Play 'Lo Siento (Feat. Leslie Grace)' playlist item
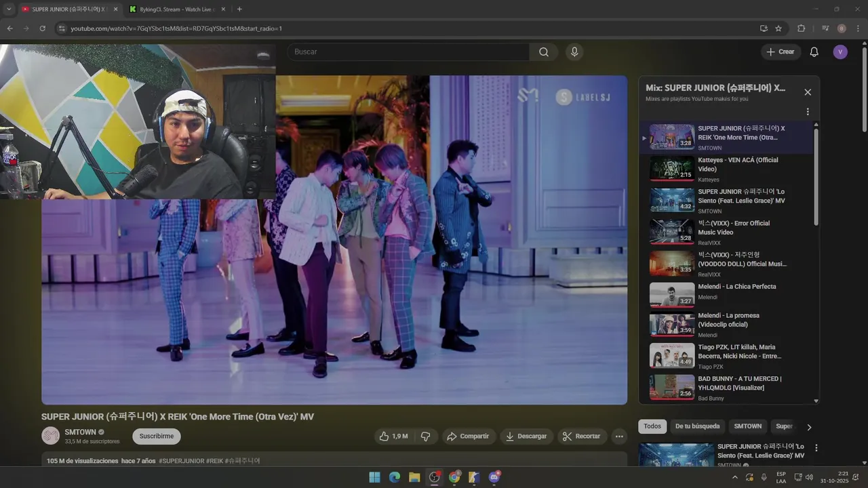The image size is (868, 488). [x=726, y=201]
